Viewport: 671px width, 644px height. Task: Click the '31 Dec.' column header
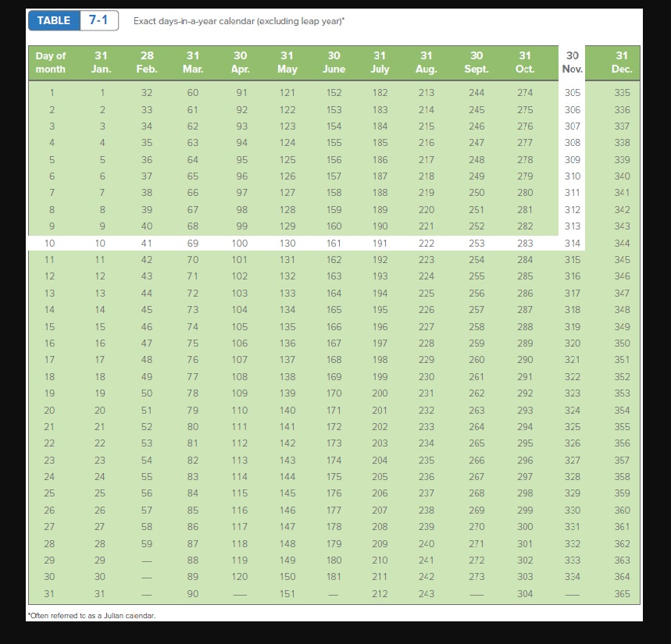(x=622, y=62)
